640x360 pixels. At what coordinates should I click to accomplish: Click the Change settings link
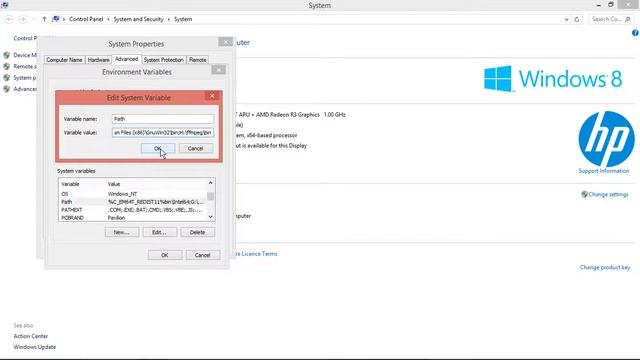608,195
